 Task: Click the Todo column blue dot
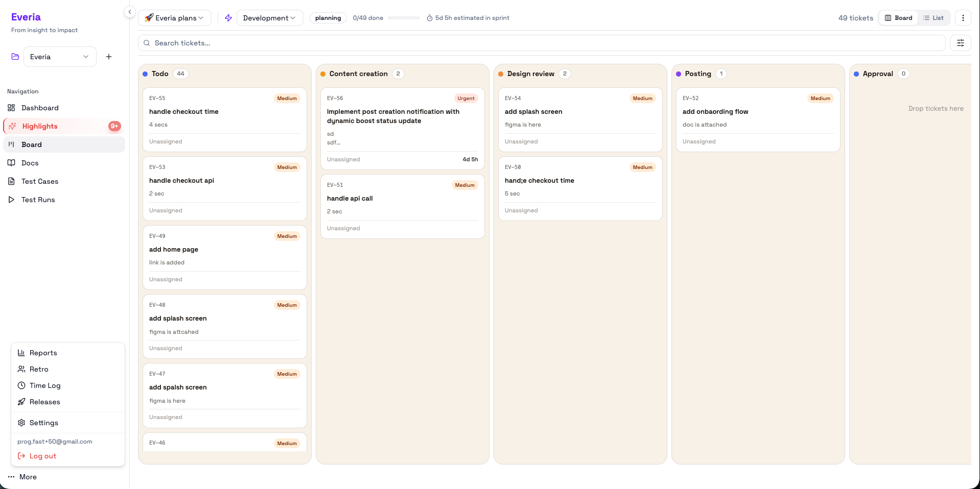(145, 74)
